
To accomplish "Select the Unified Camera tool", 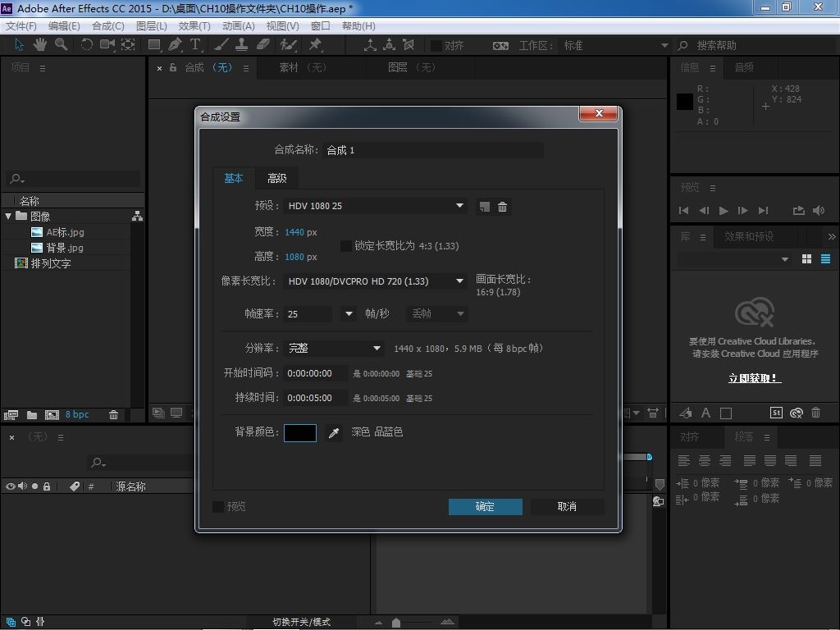I will click(107, 45).
